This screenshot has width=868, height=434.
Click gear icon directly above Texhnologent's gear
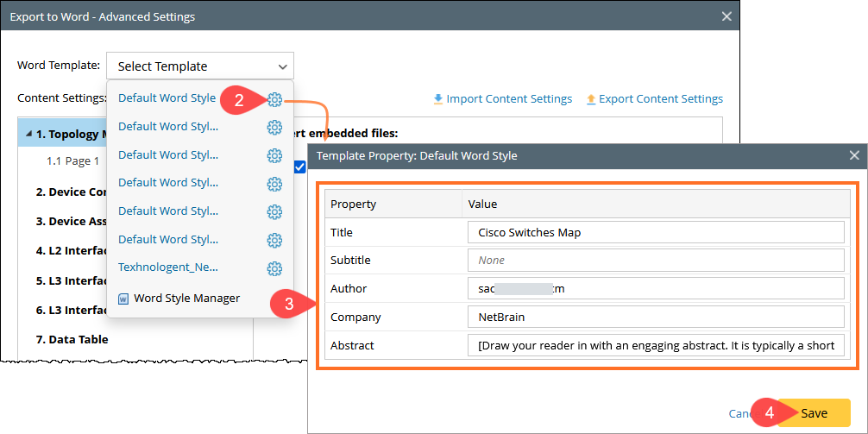tap(274, 240)
